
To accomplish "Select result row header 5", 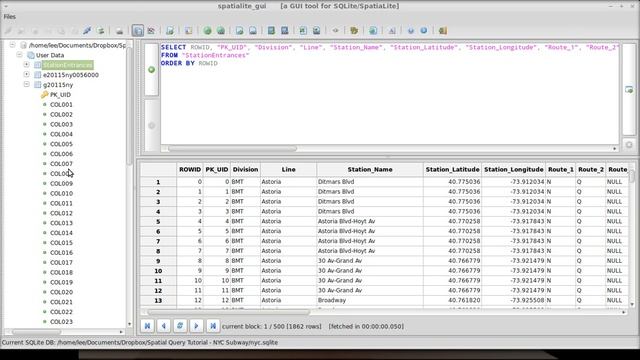I will (x=158, y=222).
